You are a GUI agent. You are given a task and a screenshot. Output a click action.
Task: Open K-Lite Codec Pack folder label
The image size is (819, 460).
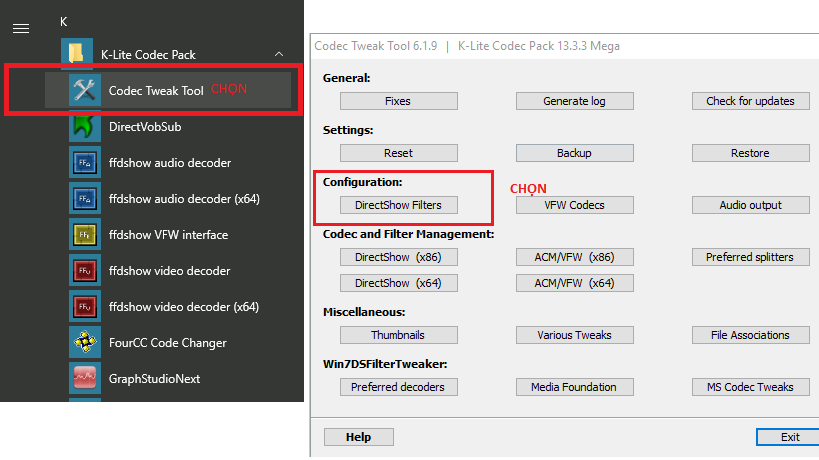(148, 55)
